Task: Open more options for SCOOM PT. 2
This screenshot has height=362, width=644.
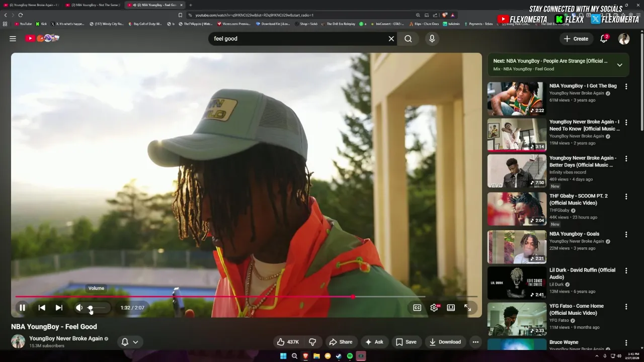Action: 626,197
